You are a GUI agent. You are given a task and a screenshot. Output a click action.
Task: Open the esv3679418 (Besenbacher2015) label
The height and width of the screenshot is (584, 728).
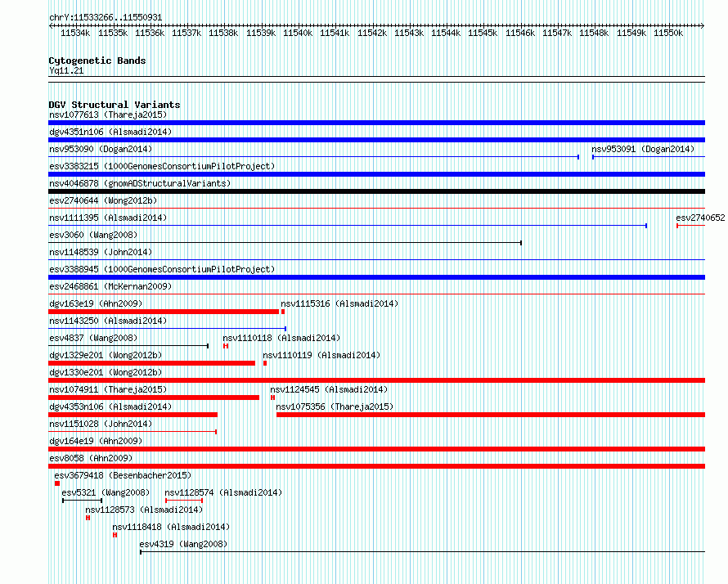click(x=123, y=475)
